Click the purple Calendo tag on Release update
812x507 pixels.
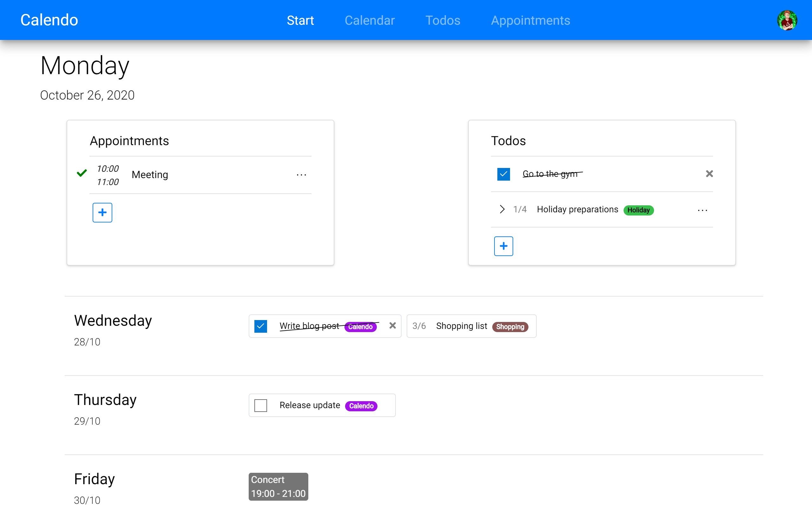point(361,406)
